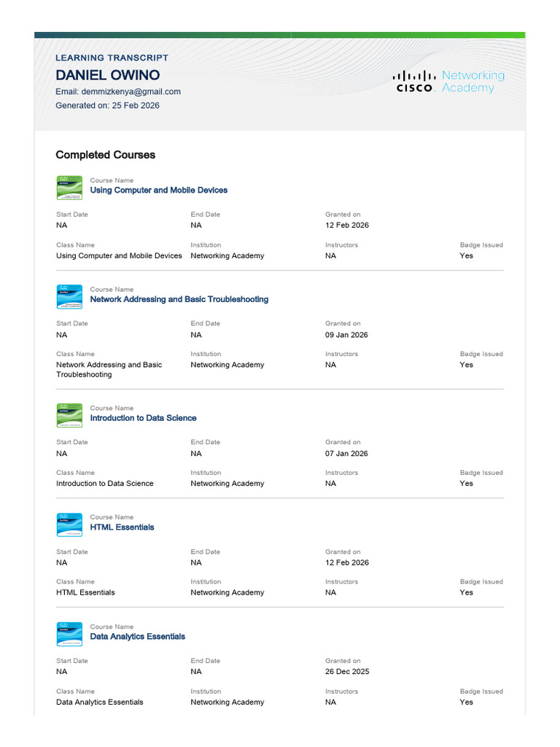
Task: Click the Learning Transcript title text
Action: pos(112,58)
